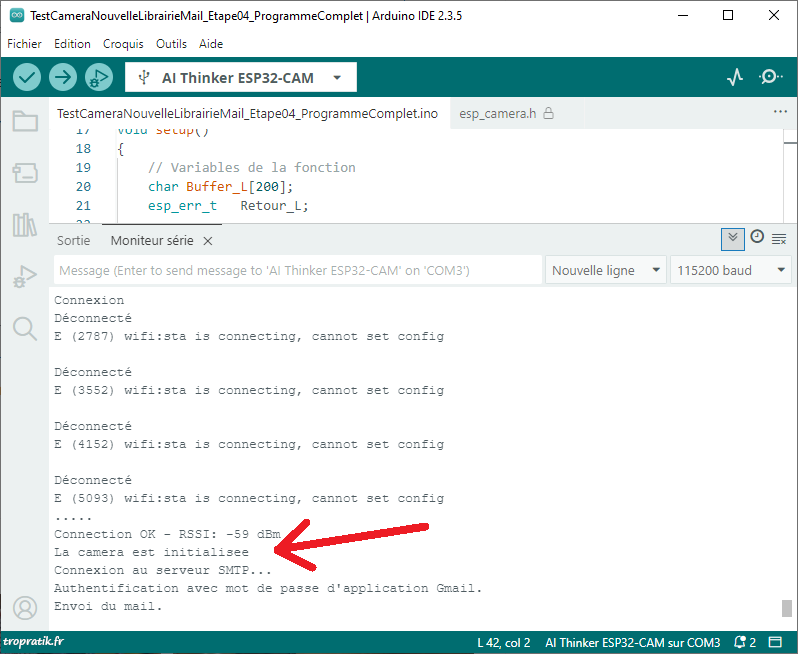This screenshot has width=798, height=654.
Task: Open the Serial Plotter icon
Action: [x=735, y=77]
